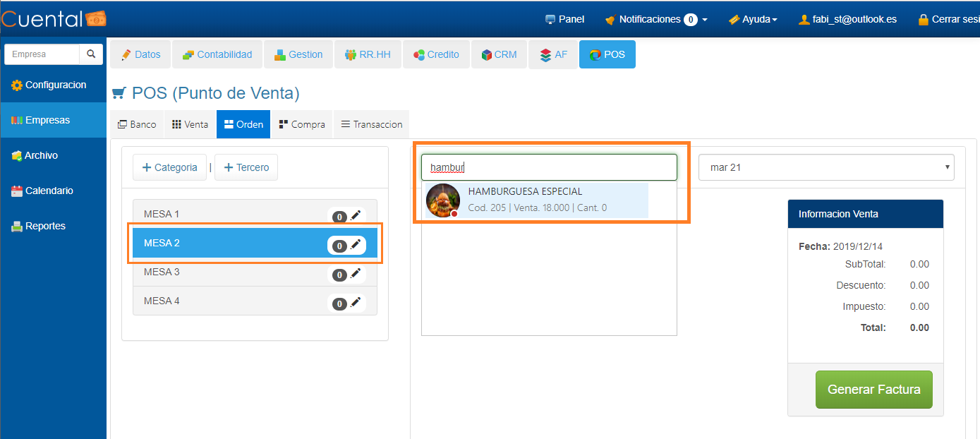Click the pencil edit icon for MESA 3

point(356,273)
